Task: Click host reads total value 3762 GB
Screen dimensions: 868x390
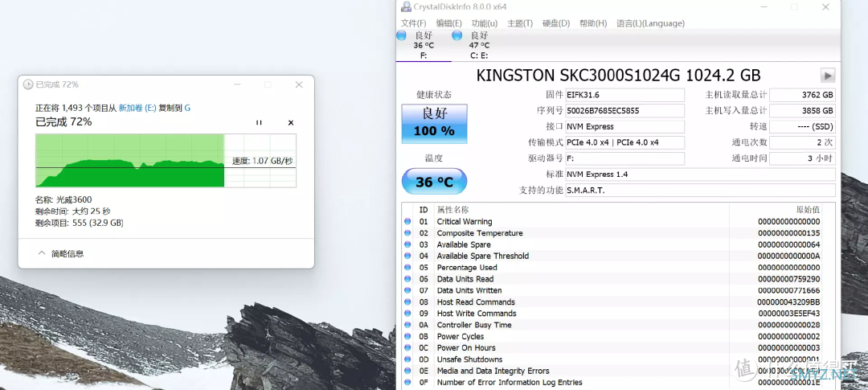Action: pos(802,95)
